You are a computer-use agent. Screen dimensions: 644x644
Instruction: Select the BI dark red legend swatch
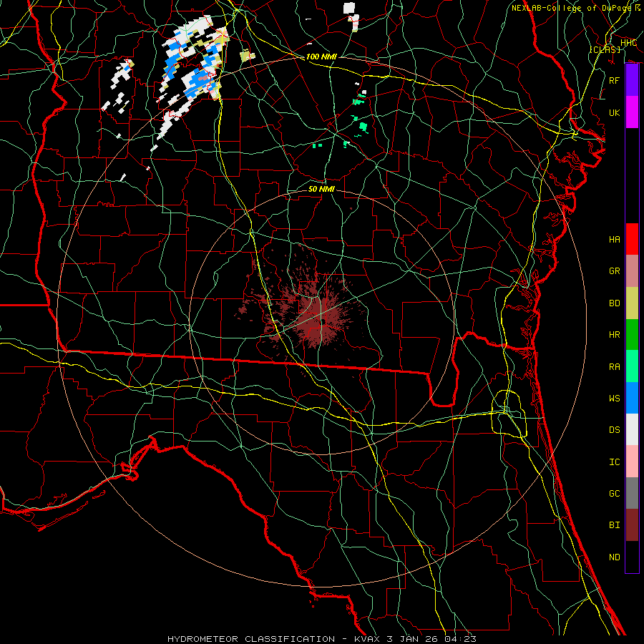[x=632, y=525]
